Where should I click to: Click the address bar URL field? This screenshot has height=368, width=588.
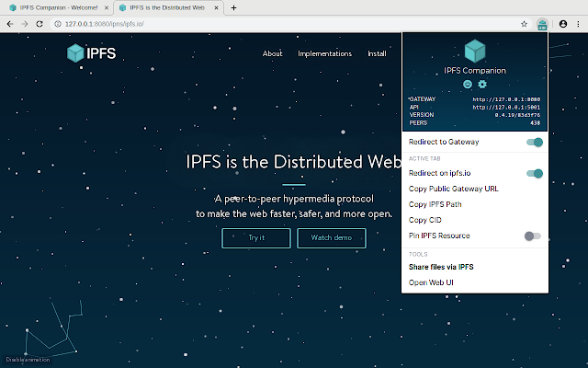pyautogui.click(x=290, y=24)
